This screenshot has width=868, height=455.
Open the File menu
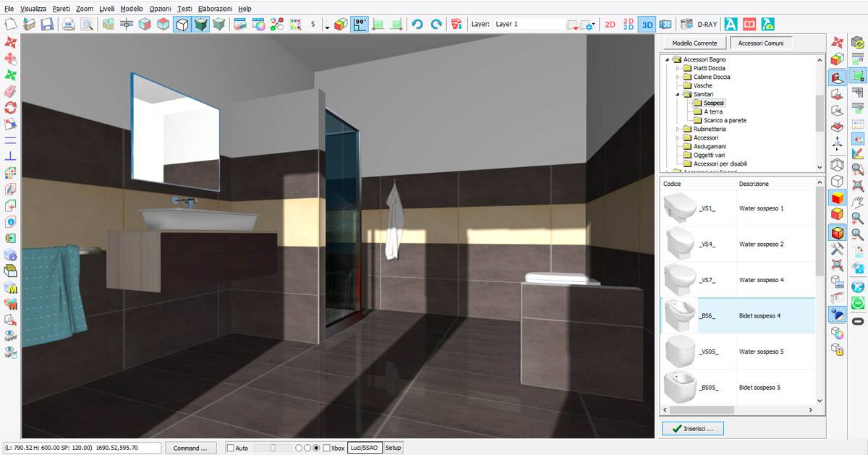click(9, 9)
